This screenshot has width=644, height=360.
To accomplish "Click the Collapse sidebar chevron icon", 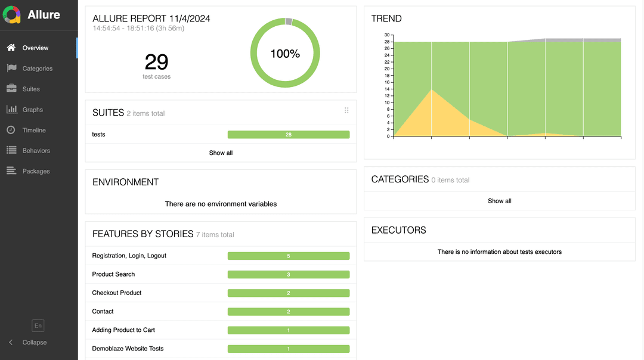I will click(x=11, y=342).
